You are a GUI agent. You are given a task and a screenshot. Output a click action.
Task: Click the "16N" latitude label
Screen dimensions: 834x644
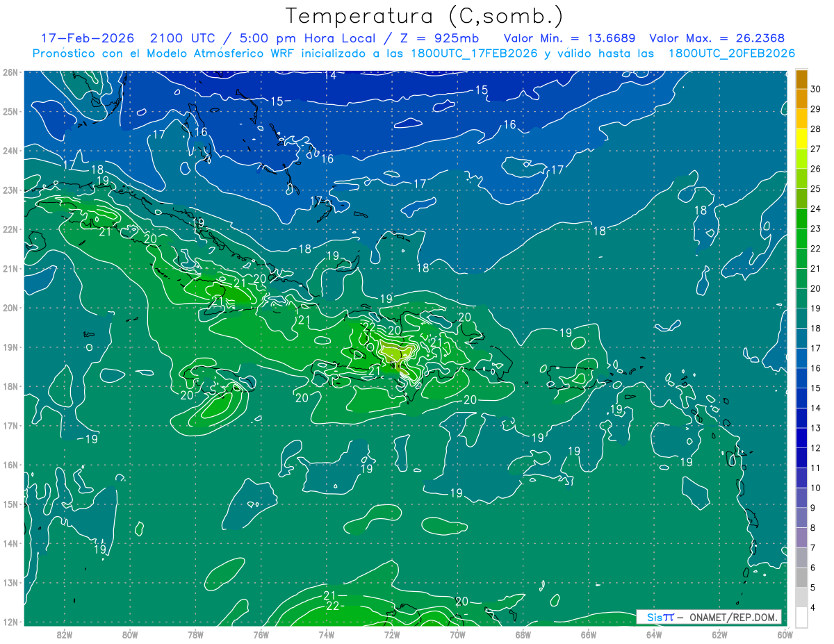point(10,465)
